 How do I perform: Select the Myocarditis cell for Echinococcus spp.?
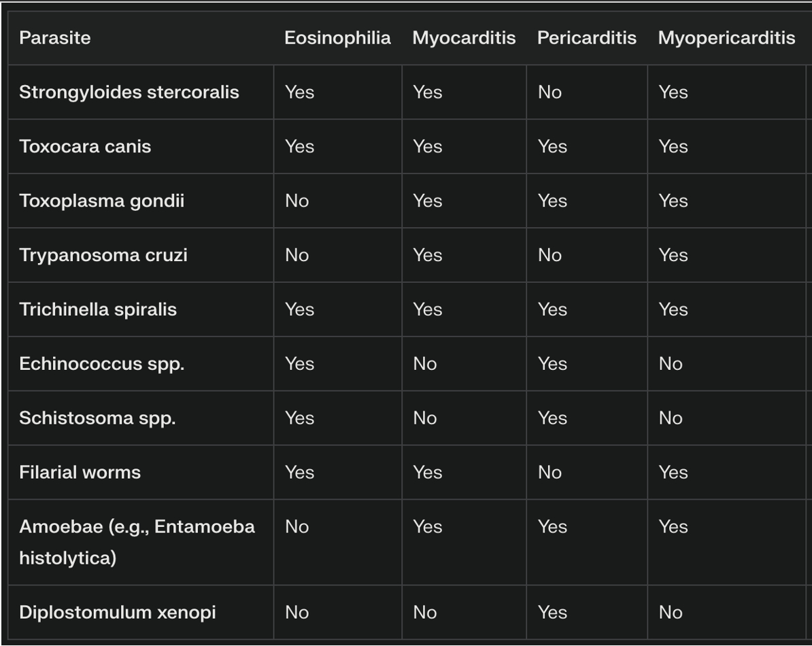pyautogui.click(x=425, y=364)
